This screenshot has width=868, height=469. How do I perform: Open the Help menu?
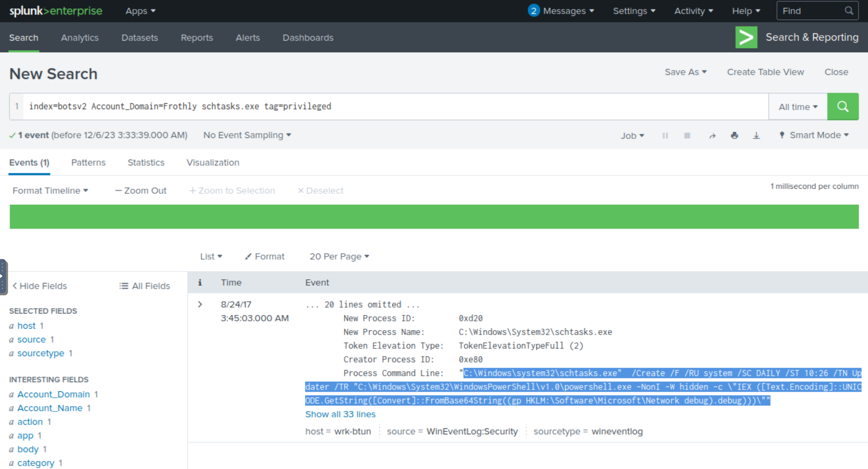tap(746, 11)
